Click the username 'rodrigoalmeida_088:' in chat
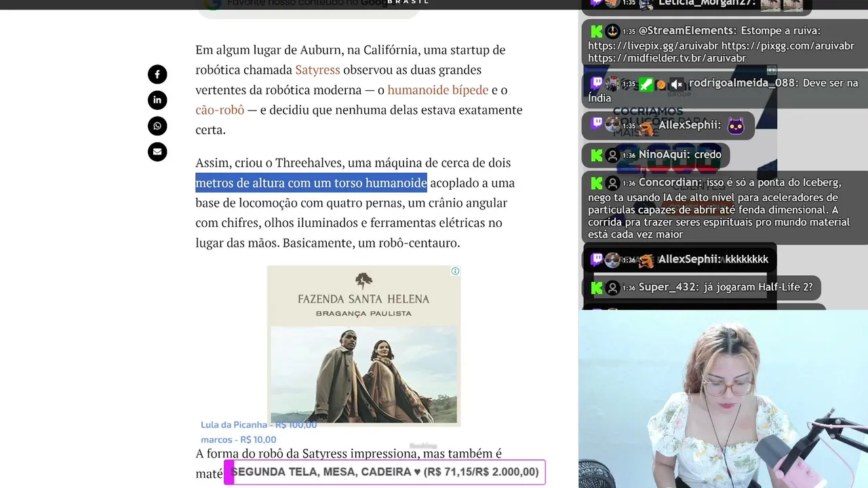This screenshot has height=488, width=868. point(744,83)
